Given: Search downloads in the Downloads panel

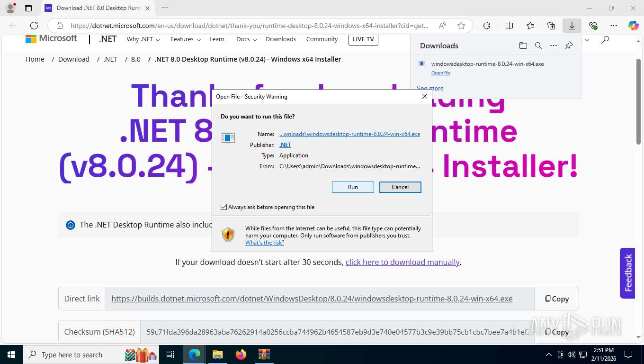Looking at the screenshot, I should [x=538, y=45].
